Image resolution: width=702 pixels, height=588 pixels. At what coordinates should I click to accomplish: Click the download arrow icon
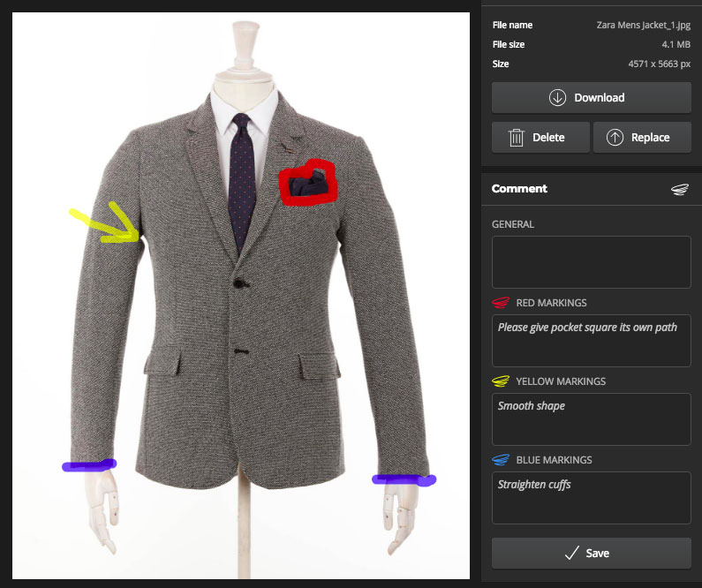[557, 98]
